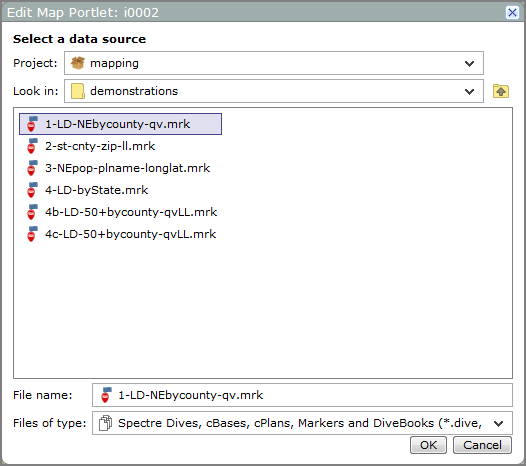Screen dimensions: 526x466
Task: Click the documents icon in Files of type
Action: (x=105, y=423)
